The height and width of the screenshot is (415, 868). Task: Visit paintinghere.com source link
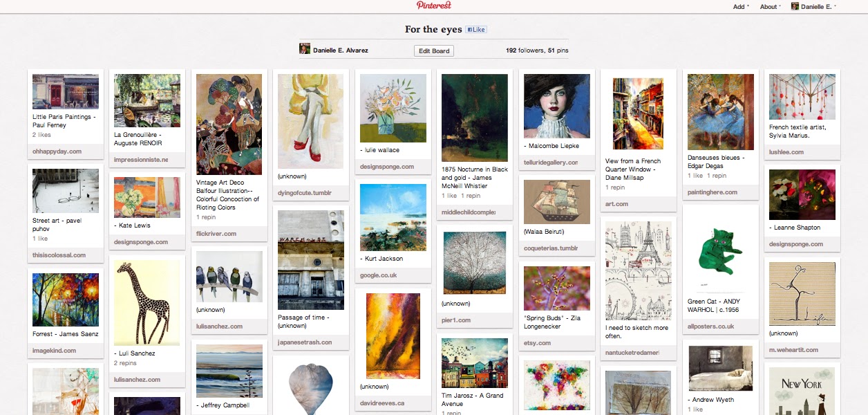click(713, 192)
